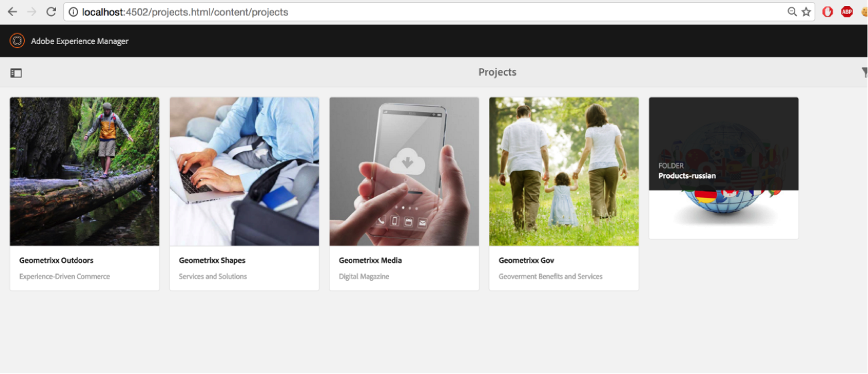Click the Geometrixx Media title label

click(x=370, y=261)
